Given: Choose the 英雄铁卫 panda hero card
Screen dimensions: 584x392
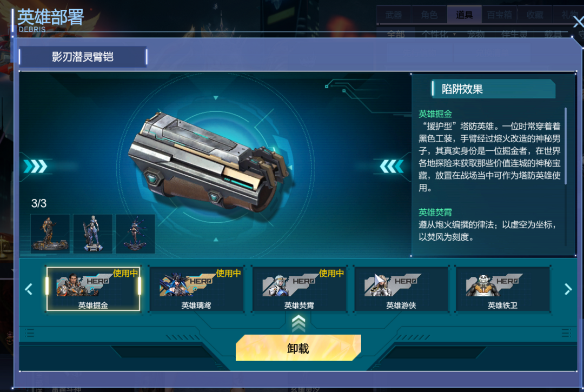Looking at the screenshot, I should click(x=503, y=289).
